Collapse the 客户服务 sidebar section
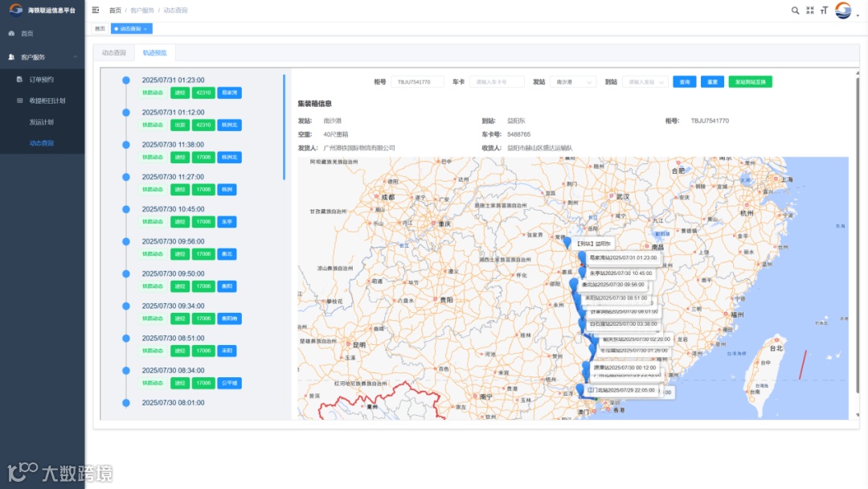This screenshot has width=868, height=489. [76, 57]
